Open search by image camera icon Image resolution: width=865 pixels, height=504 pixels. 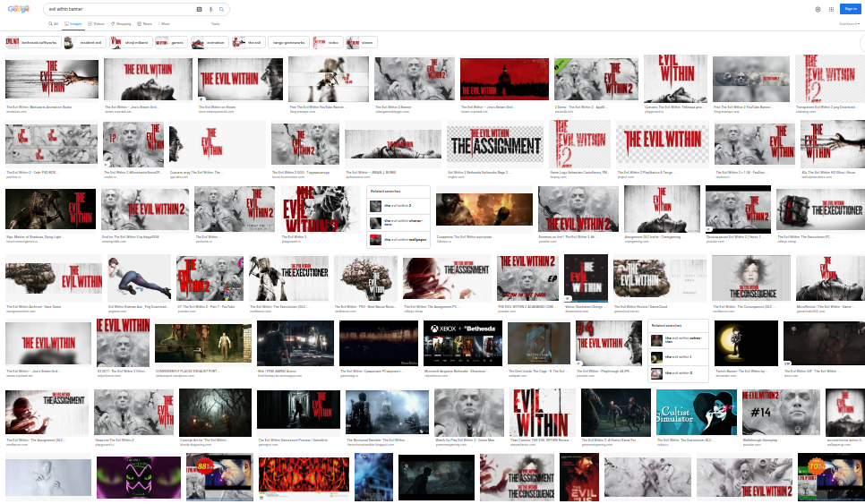point(199,9)
